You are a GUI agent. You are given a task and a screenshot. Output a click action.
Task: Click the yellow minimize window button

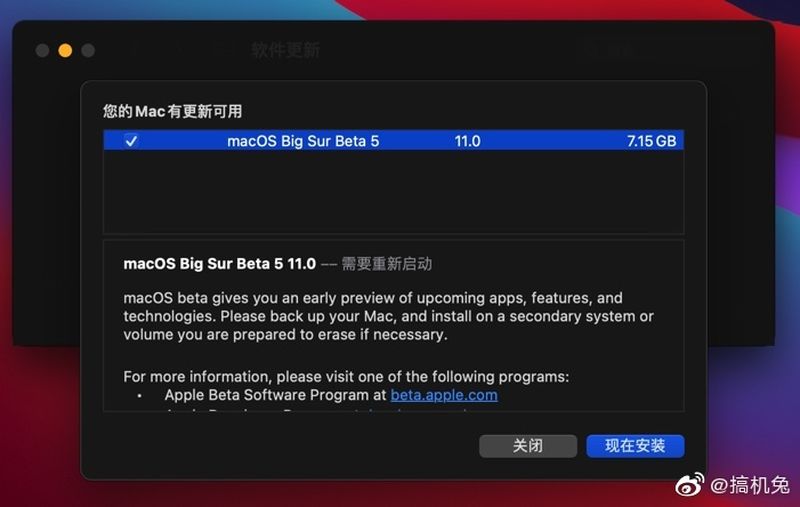[x=65, y=50]
